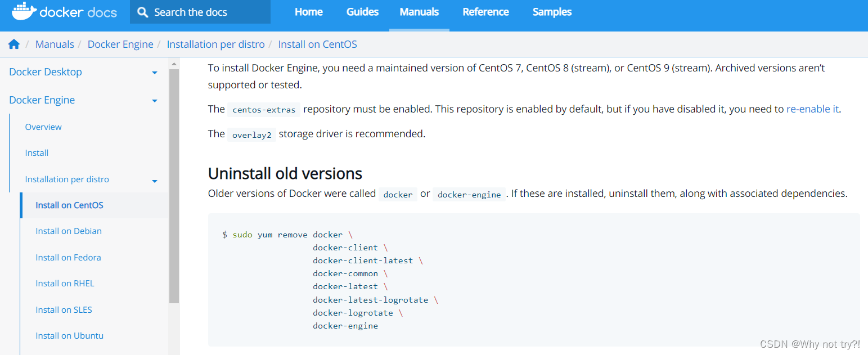The image size is (868, 355).
Task: Click docker-latest-logrotate line in code block
Action: tap(375, 300)
